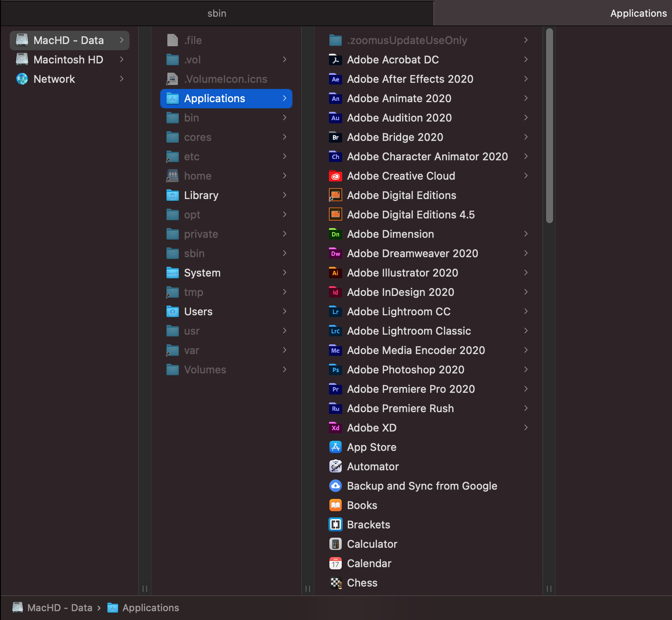Click the Adobe Photoshop 2020 icon
This screenshot has height=620, width=672.
click(x=336, y=369)
